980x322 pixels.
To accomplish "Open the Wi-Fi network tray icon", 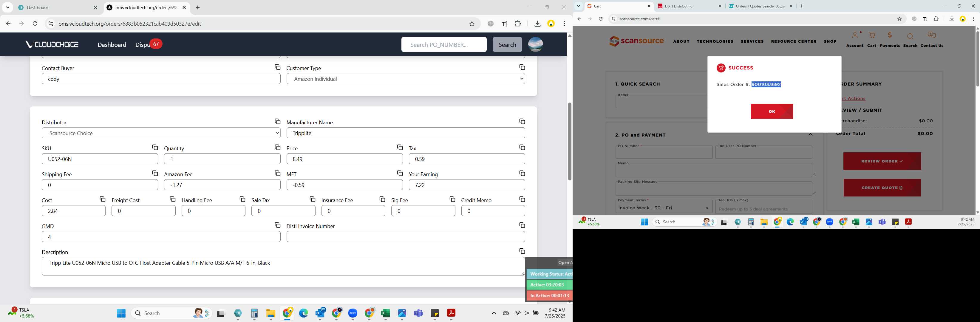I will click(517, 313).
